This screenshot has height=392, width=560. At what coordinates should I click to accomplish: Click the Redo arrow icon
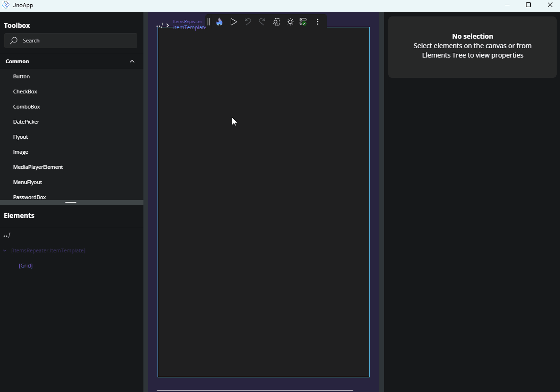point(262,21)
